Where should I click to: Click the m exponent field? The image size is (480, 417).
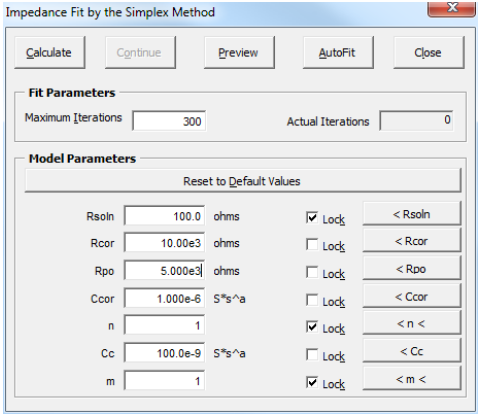tap(164, 381)
